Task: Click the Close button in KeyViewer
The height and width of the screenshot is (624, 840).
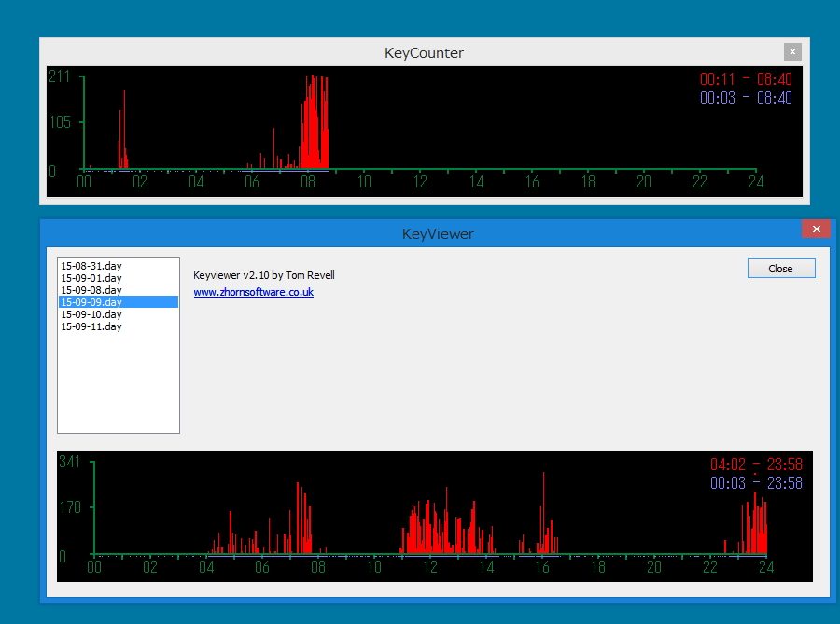Action: pyautogui.click(x=781, y=269)
